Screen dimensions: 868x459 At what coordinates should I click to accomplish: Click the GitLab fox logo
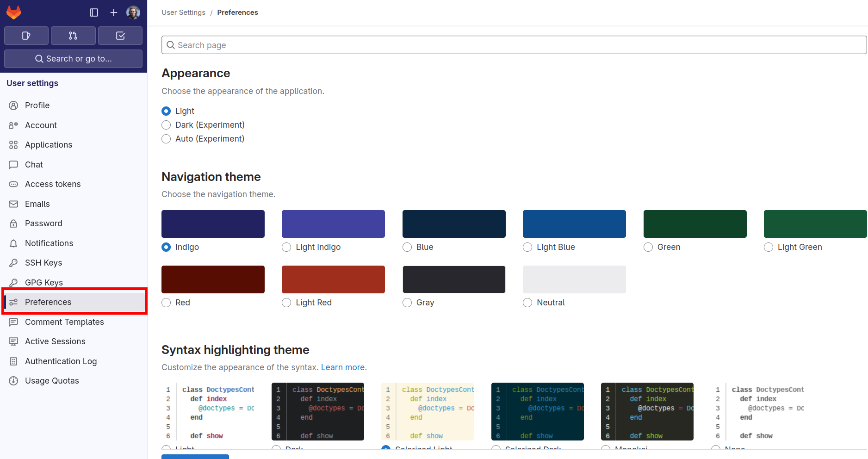click(14, 12)
